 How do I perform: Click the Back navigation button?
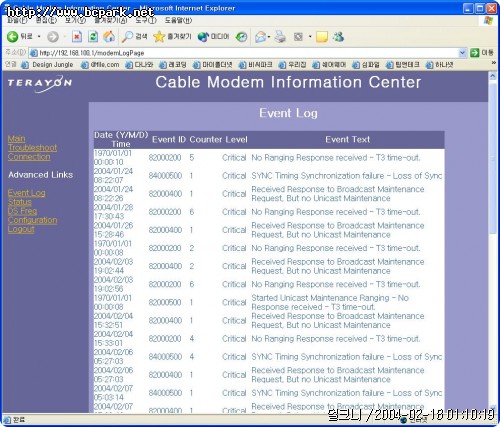coord(20,36)
